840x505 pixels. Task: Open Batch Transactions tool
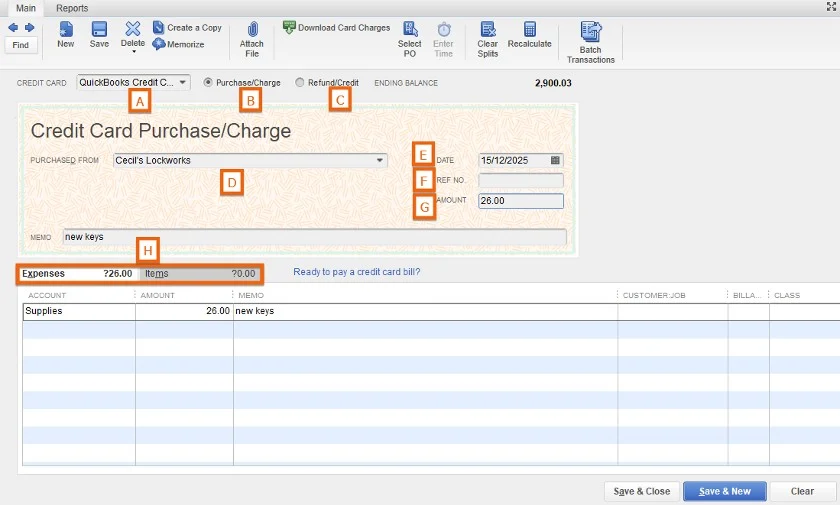pyautogui.click(x=590, y=42)
